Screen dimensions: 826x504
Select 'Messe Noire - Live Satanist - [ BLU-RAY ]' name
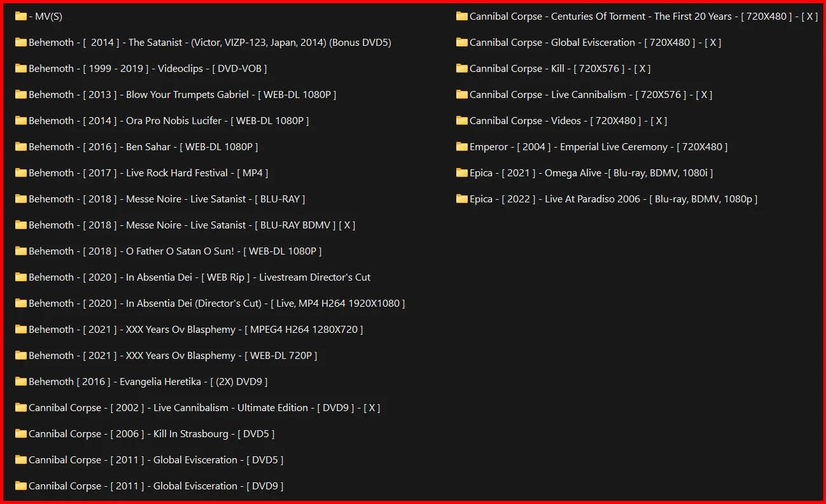(167, 199)
